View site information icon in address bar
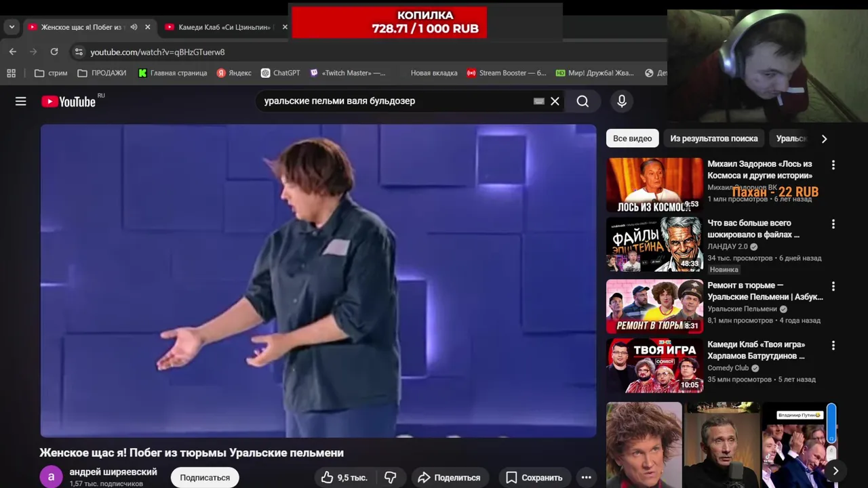This screenshot has height=488, width=868. pos(79,52)
